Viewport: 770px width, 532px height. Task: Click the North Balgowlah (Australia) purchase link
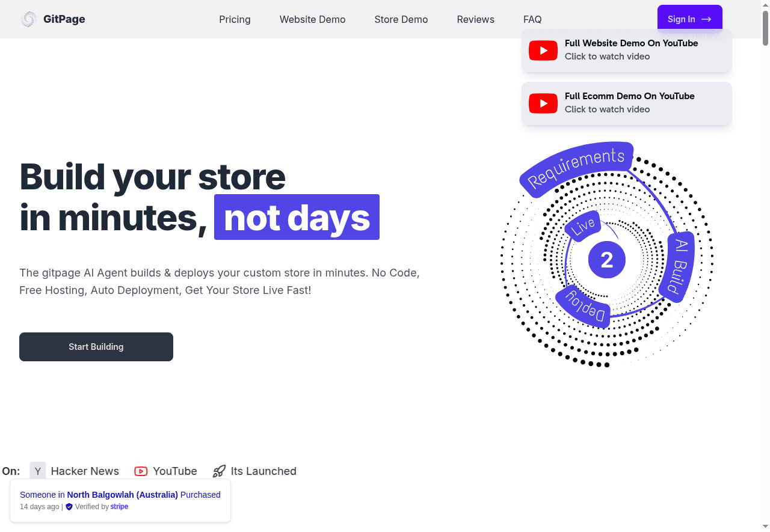pos(122,495)
